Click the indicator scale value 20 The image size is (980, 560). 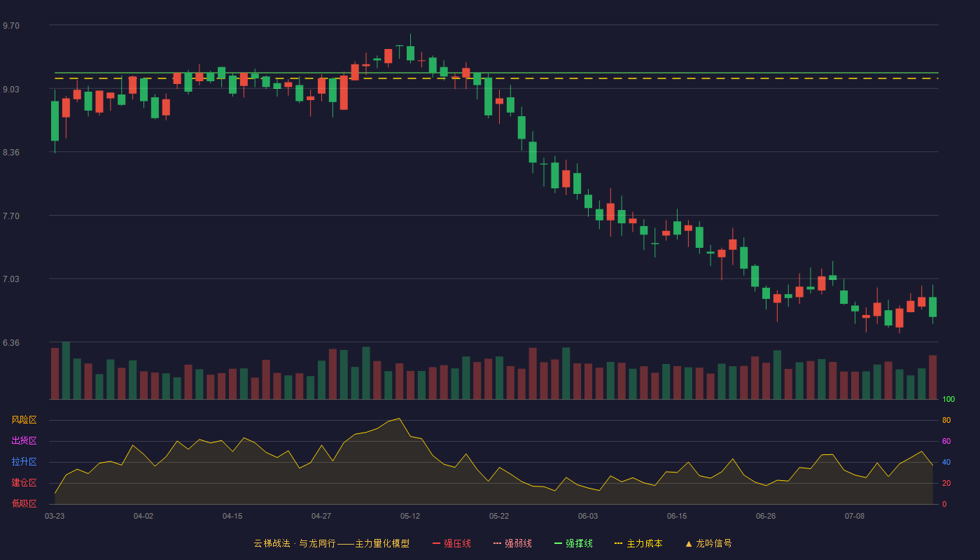[x=946, y=483]
